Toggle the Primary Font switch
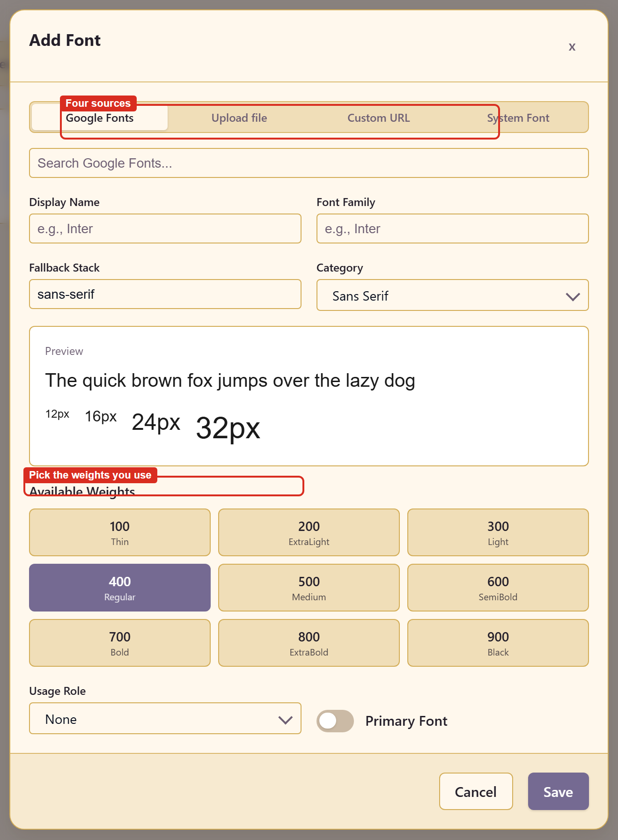Screen dimensions: 618x840 [x=335, y=721]
